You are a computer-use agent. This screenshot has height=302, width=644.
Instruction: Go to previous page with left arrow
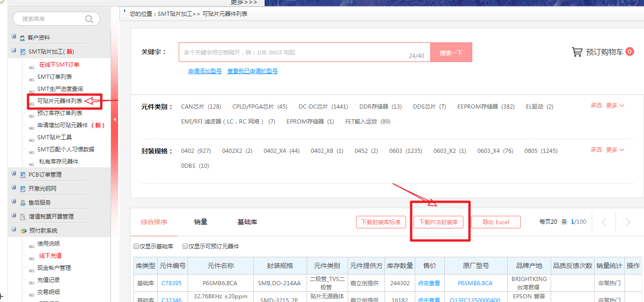(x=604, y=222)
